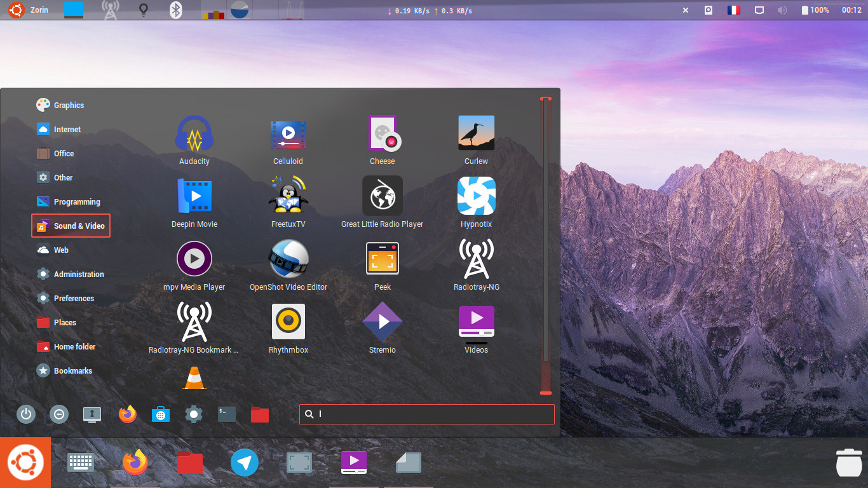Open the volume speaker icon in tray
Image resolution: width=868 pixels, height=488 pixels.
click(782, 10)
